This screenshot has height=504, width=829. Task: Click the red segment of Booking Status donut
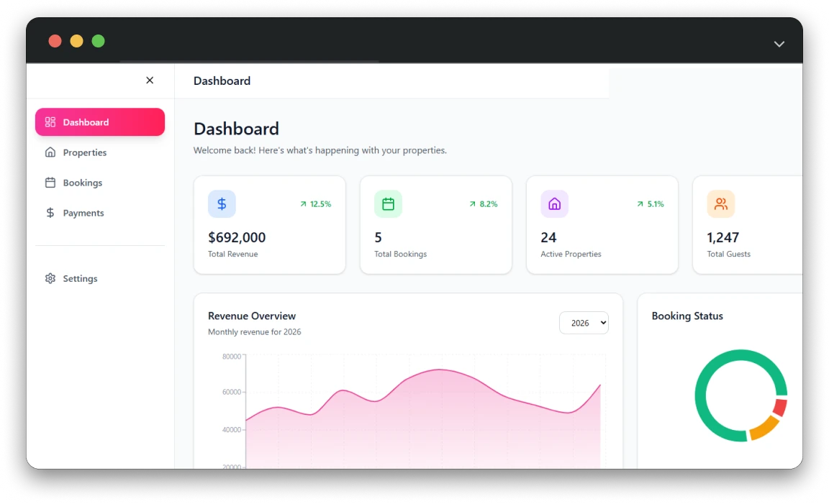[780, 408]
